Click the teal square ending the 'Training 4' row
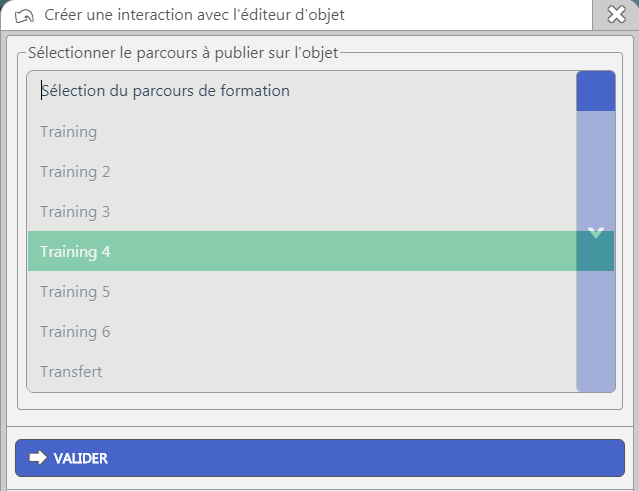 [595, 251]
